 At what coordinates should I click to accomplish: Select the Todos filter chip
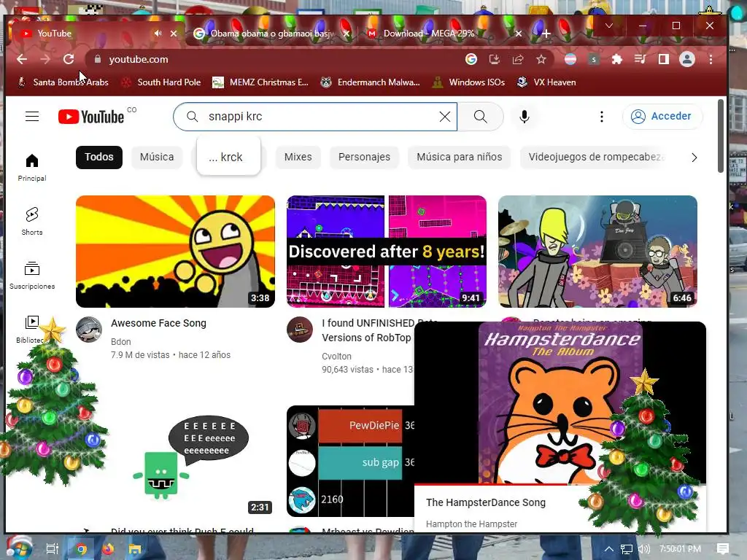click(99, 157)
